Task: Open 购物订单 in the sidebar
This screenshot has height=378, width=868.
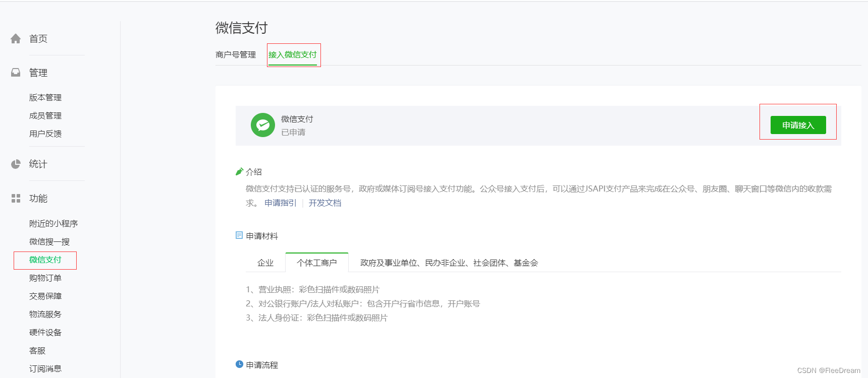Action: [x=45, y=278]
